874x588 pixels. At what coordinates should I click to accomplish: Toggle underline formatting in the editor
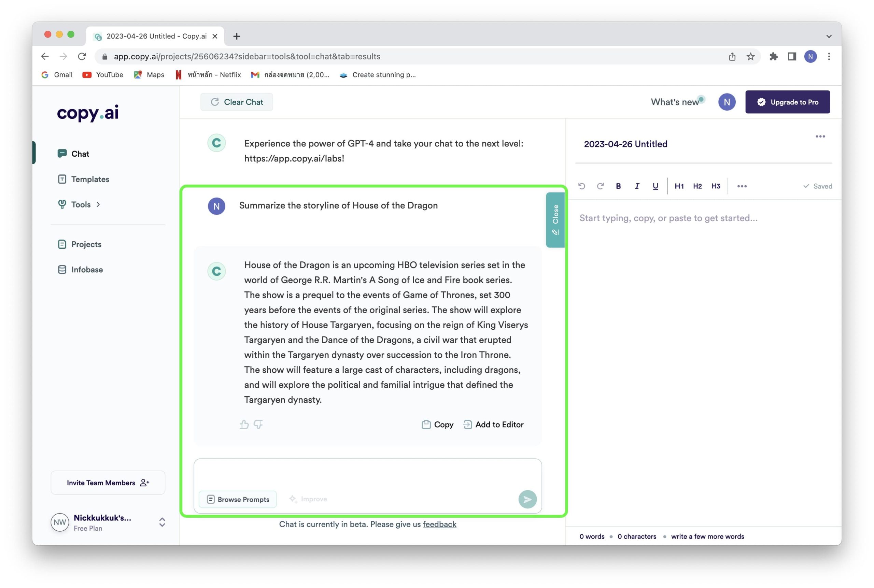[x=655, y=186]
